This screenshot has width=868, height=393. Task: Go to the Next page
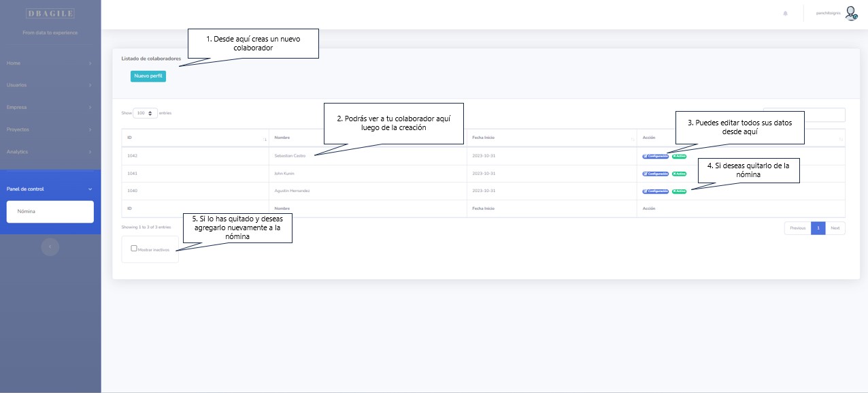[x=835, y=228]
